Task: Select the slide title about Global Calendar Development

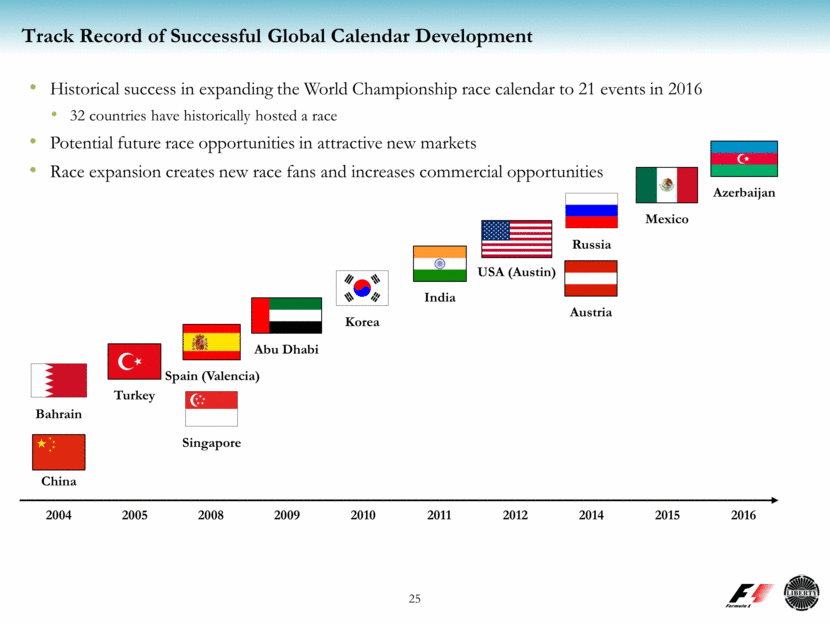Action: click(277, 37)
